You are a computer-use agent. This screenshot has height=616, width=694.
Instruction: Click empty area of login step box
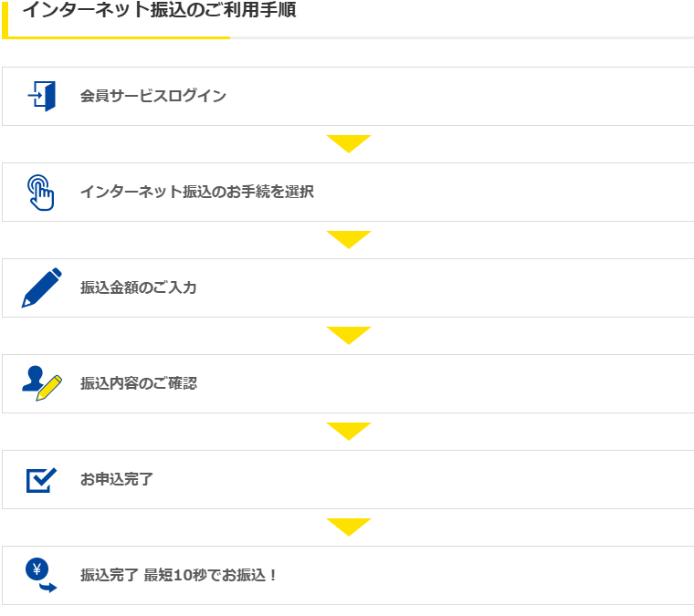[x=460, y=97]
